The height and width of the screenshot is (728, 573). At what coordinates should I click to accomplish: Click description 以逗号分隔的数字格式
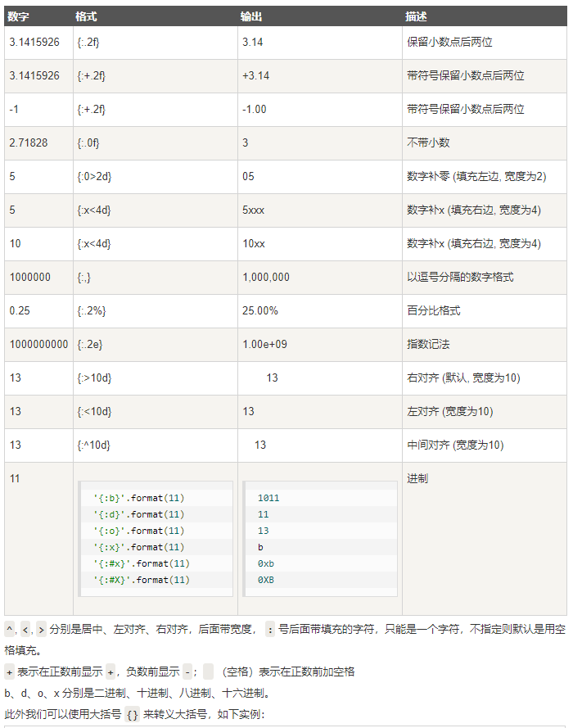(x=460, y=277)
